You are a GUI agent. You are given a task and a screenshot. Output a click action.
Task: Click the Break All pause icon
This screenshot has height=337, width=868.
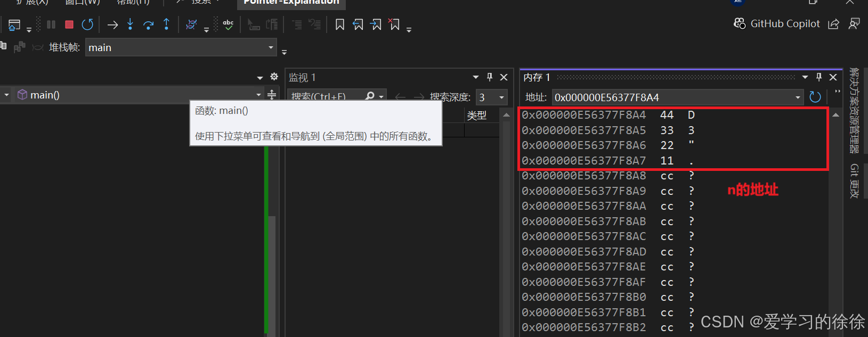[x=51, y=24]
